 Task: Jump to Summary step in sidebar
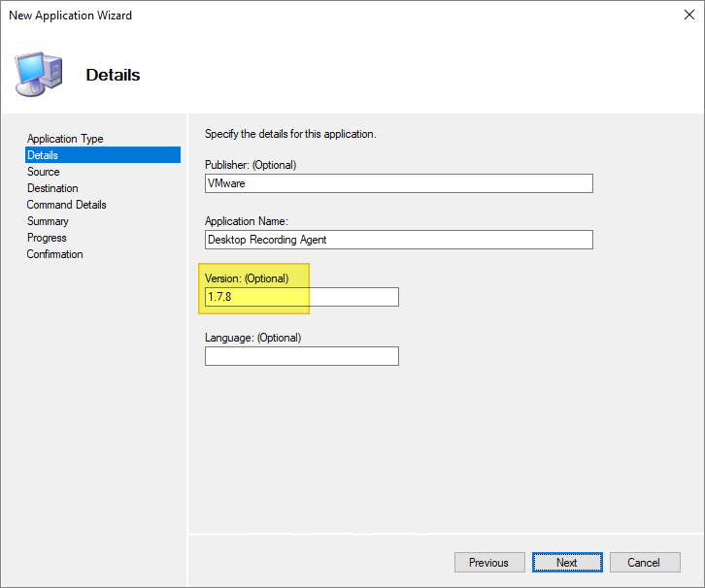(x=48, y=221)
